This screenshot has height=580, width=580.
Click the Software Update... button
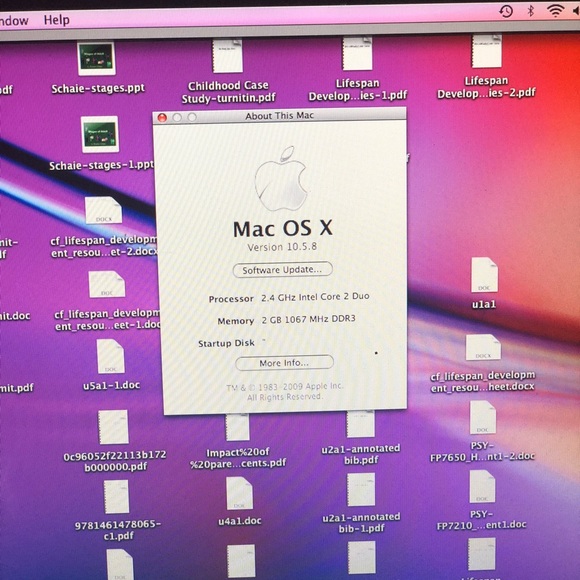282,270
